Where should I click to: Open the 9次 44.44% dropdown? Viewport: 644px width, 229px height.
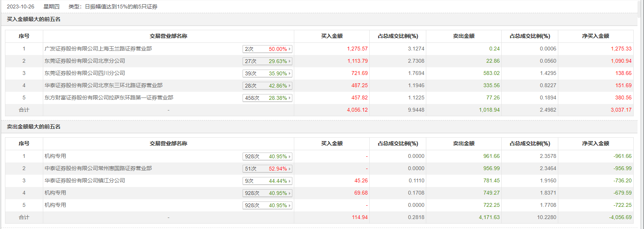click(x=267, y=181)
